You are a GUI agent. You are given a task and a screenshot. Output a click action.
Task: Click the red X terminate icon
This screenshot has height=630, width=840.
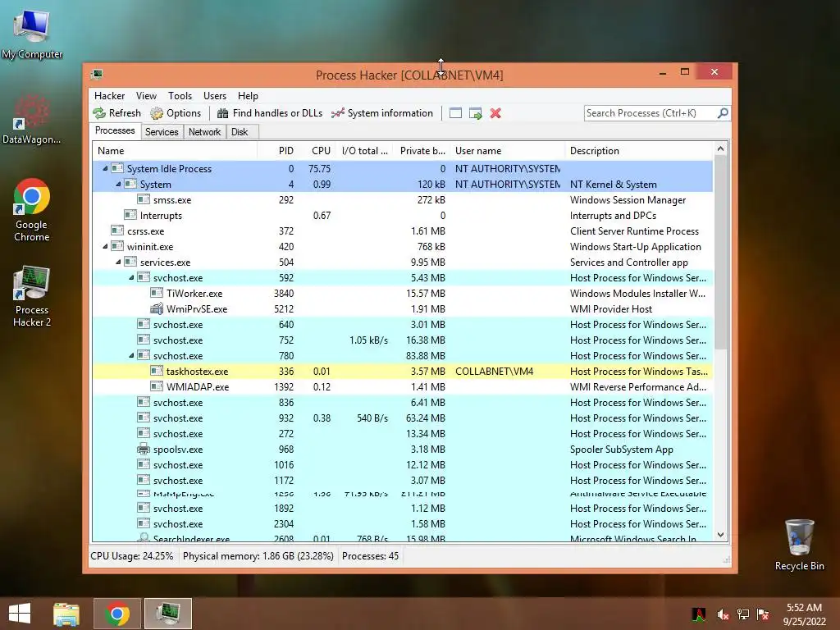(x=495, y=113)
